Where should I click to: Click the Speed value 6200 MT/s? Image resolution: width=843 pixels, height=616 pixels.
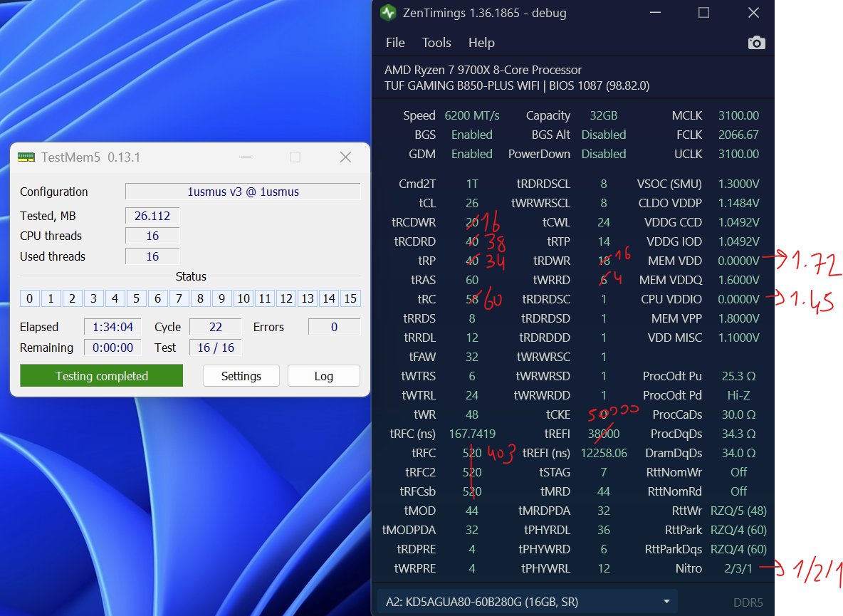pos(472,115)
